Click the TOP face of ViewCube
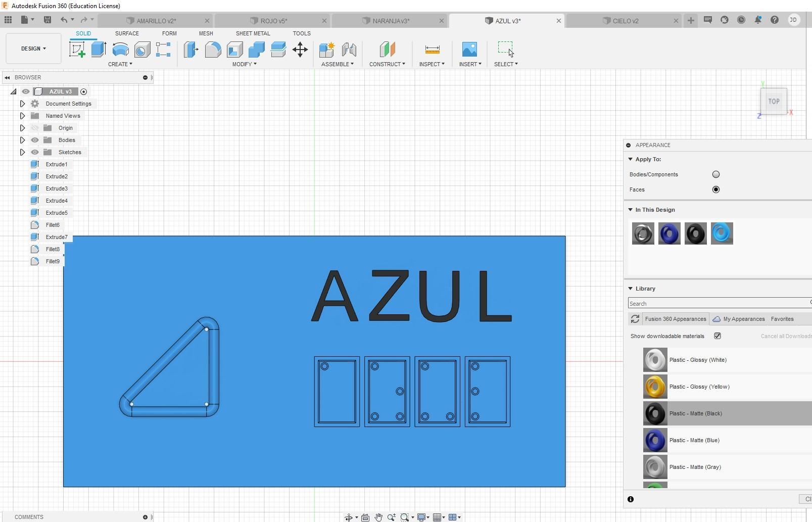The image size is (812, 522). coord(774,101)
